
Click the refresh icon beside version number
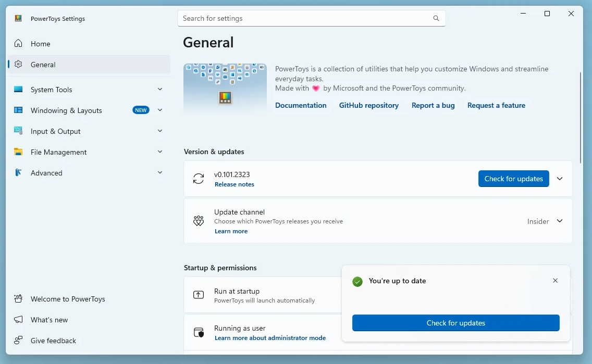coord(199,179)
